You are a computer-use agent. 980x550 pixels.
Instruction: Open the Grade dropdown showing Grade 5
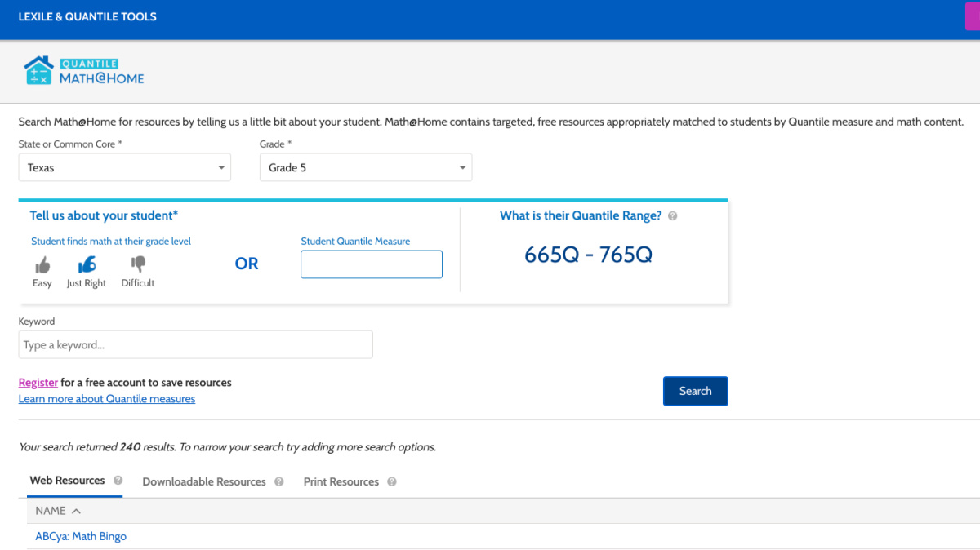366,167
